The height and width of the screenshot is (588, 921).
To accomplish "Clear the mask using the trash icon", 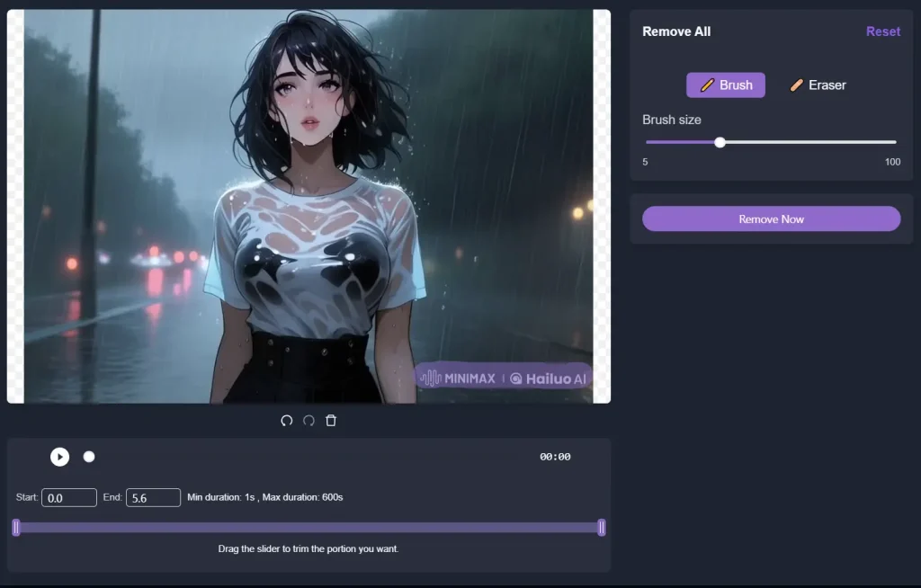I will (331, 420).
